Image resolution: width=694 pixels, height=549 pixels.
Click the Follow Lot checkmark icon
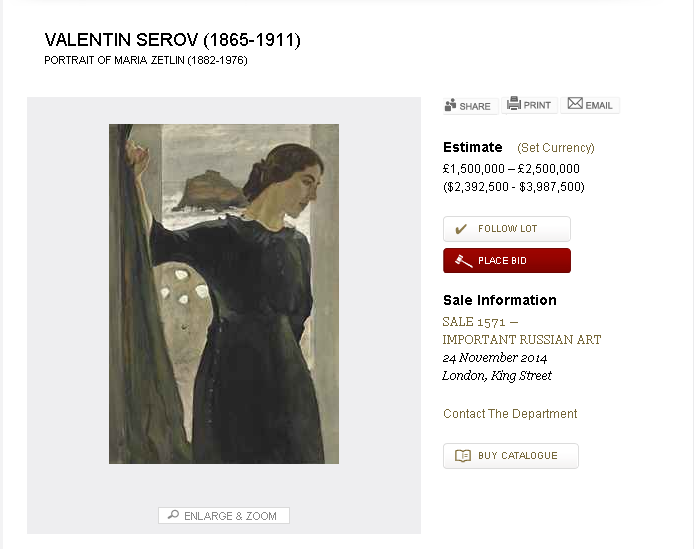click(461, 229)
